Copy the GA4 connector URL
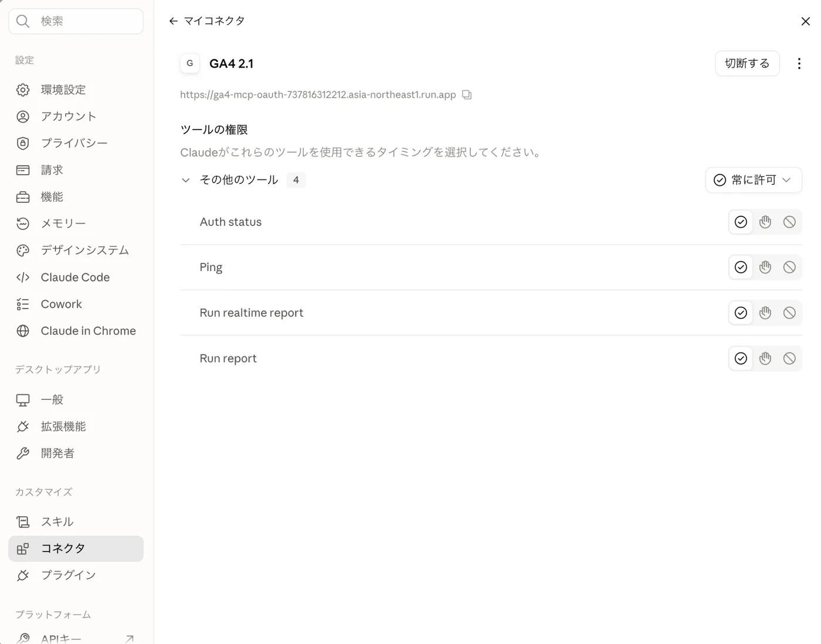Image resolution: width=821 pixels, height=644 pixels. point(467,94)
